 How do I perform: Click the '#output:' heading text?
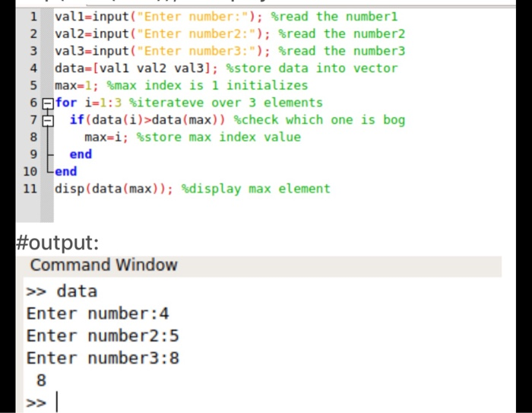57,243
